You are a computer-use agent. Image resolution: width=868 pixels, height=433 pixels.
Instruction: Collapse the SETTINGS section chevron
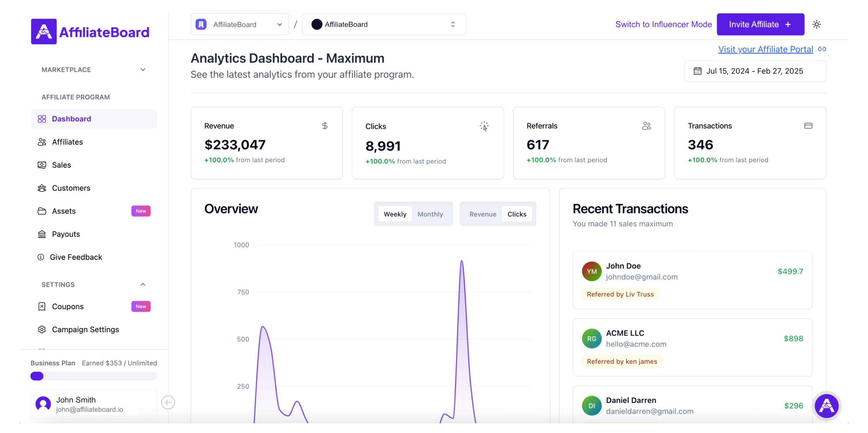(x=143, y=284)
